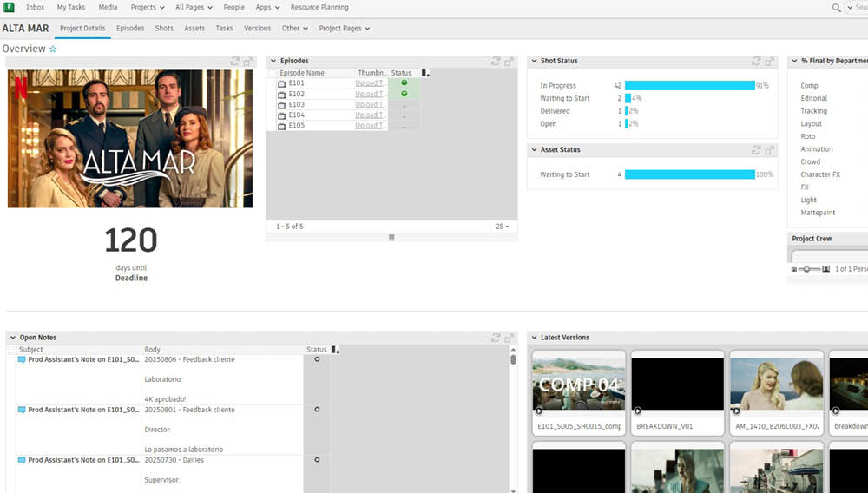Maximize the Open Notes widget
Viewport: 868px width, 493px height.
tap(509, 338)
